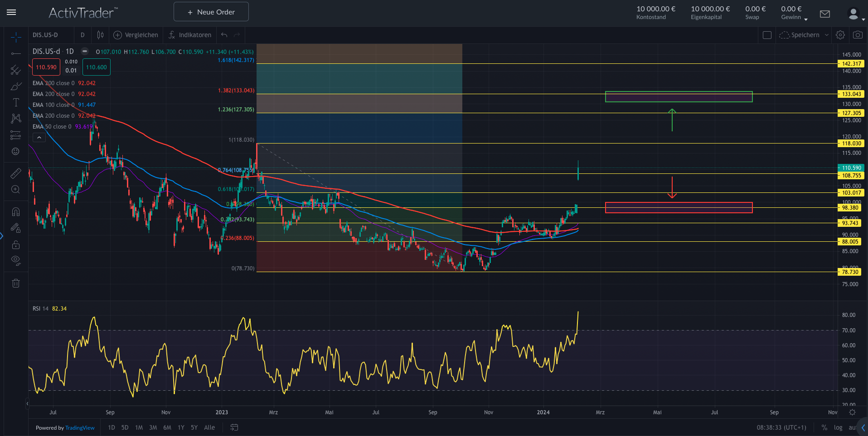Open chart settings gear in toolbar
Screen dimensions: 868x436
pyautogui.click(x=840, y=35)
